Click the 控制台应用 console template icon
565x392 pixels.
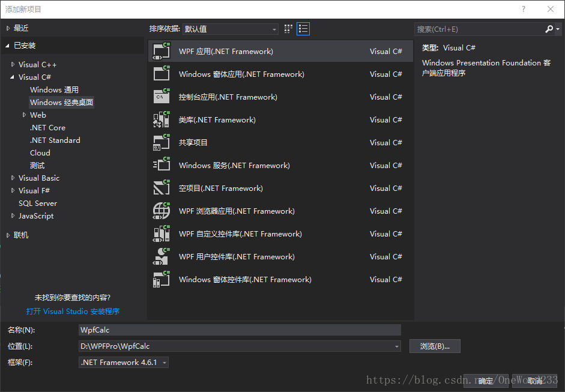click(x=162, y=97)
